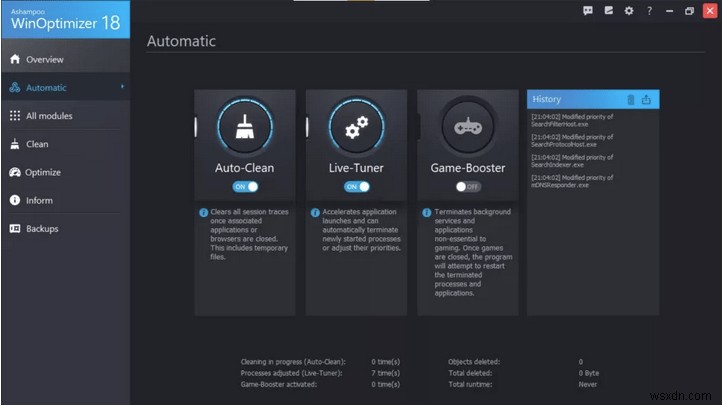
Task: Click the WinOptimizer 18 logo
Action: tap(65, 19)
